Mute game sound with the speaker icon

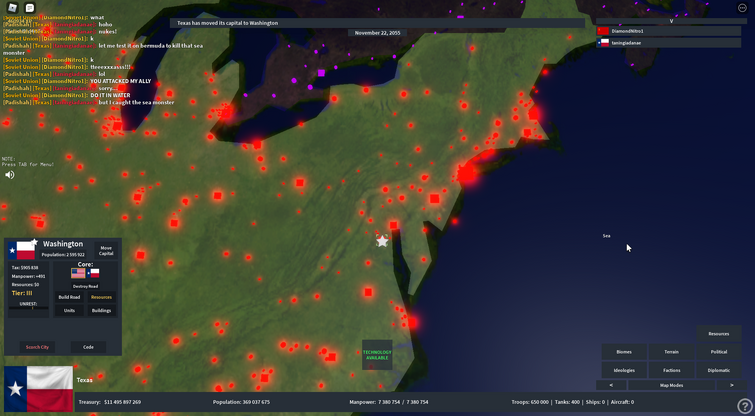(10, 175)
